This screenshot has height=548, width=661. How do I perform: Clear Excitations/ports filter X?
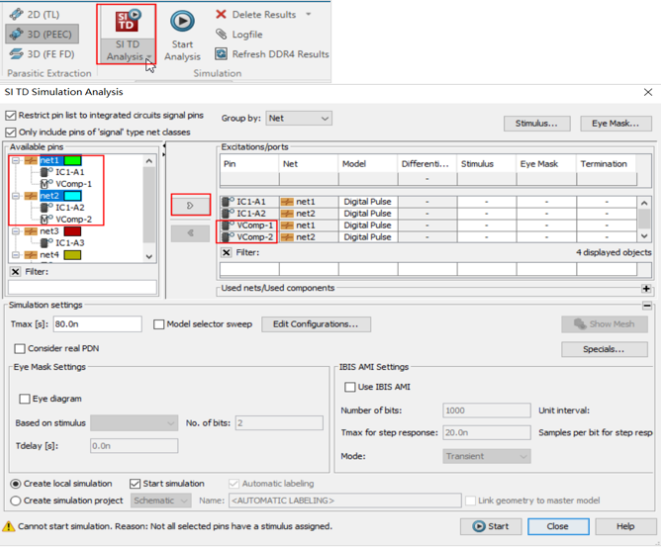click(226, 252)
